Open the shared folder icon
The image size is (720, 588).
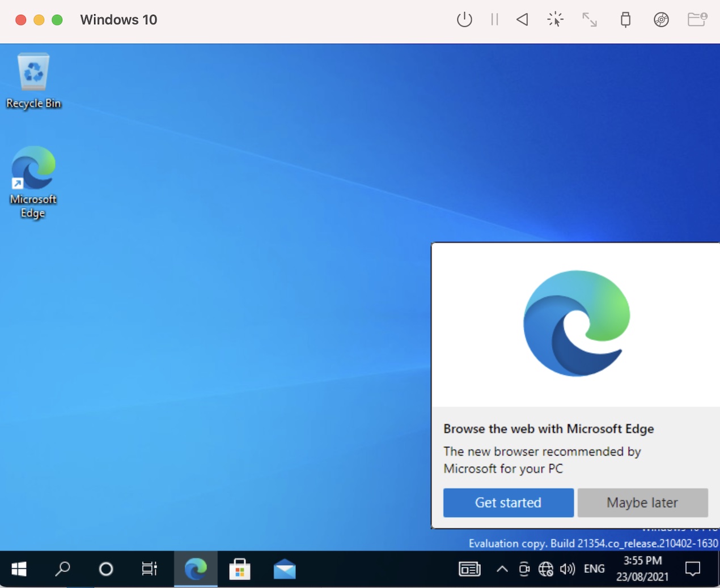pos(697,20)
